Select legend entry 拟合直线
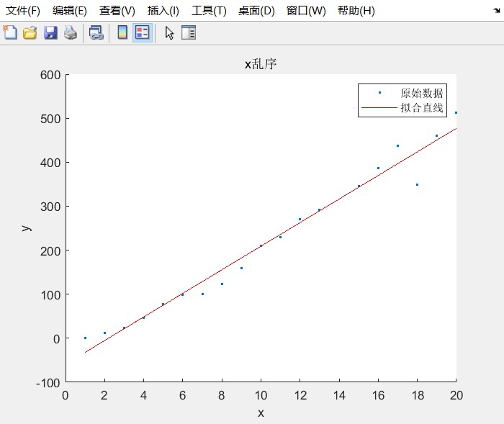 pos(421,108)
